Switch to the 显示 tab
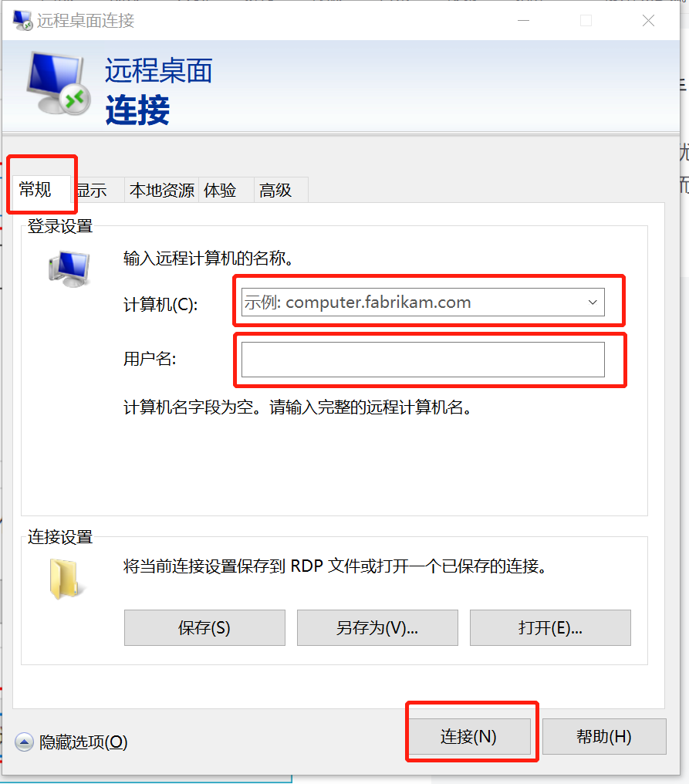689x784 pixels. point(94,190)
